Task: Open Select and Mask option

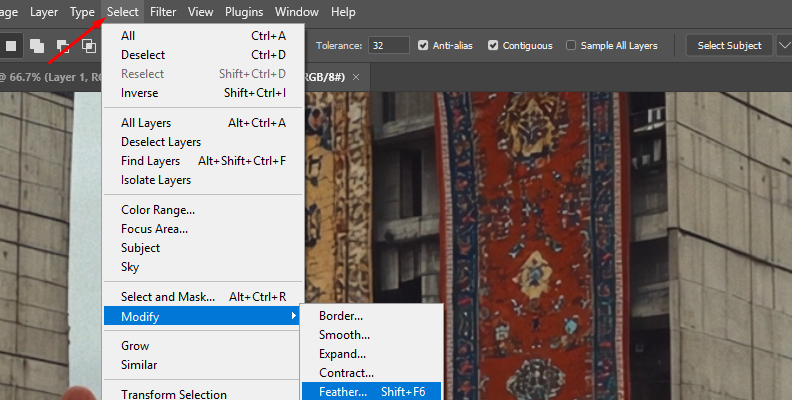Action: pos(168,296)
